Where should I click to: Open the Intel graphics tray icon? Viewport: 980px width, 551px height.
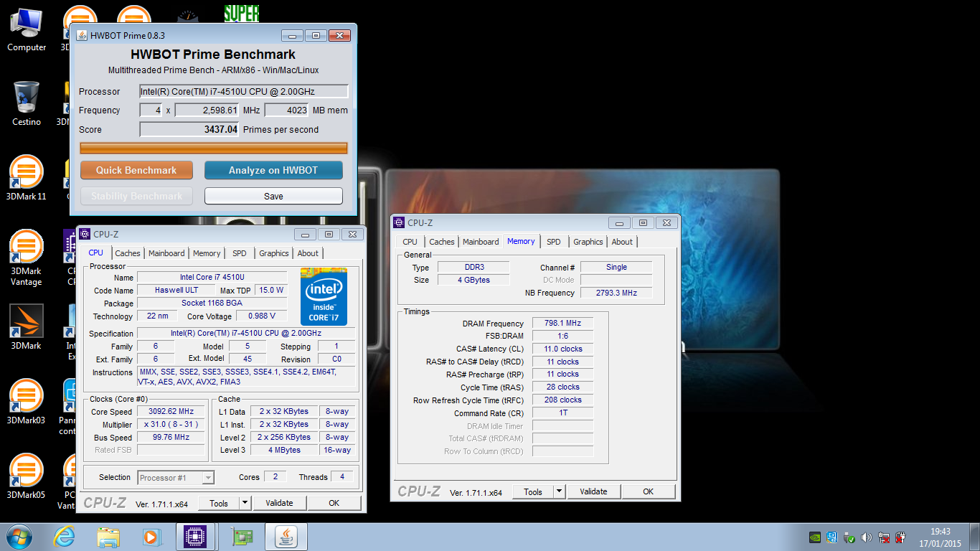[x=832, y=537]
